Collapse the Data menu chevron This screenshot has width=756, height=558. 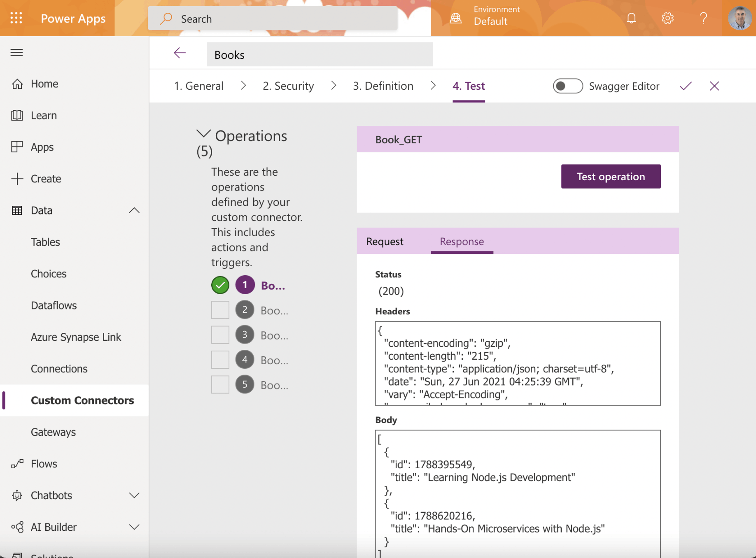pyautogui.click(x=134, y=210)
